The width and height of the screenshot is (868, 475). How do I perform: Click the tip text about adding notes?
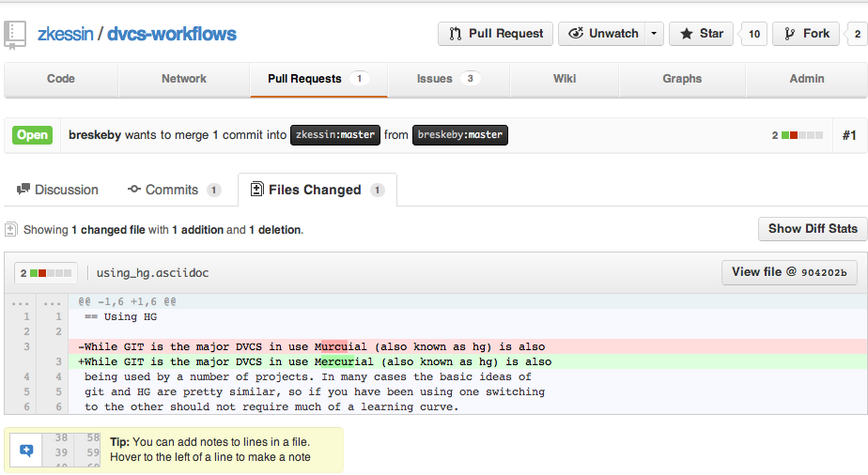(210, 450)
